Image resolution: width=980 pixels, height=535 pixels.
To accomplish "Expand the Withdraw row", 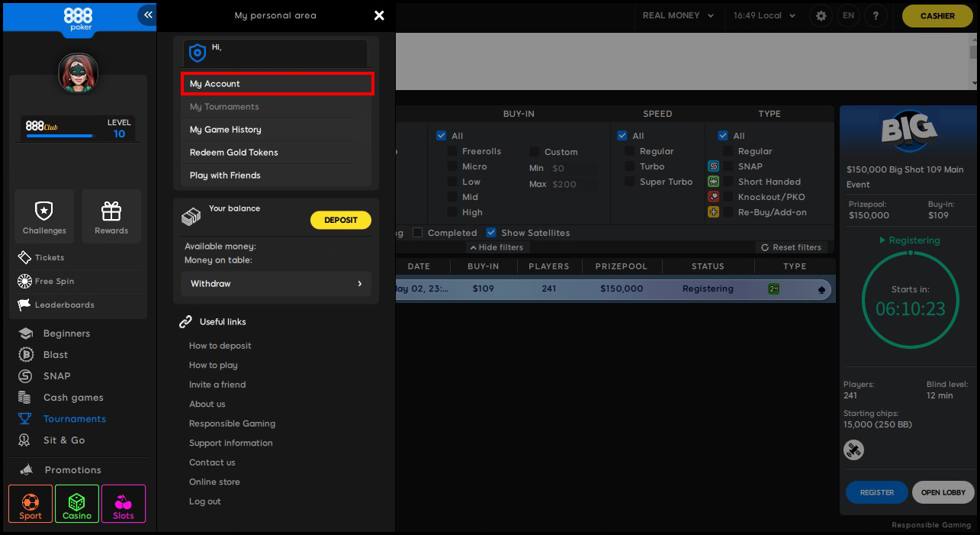I will 276,284.
